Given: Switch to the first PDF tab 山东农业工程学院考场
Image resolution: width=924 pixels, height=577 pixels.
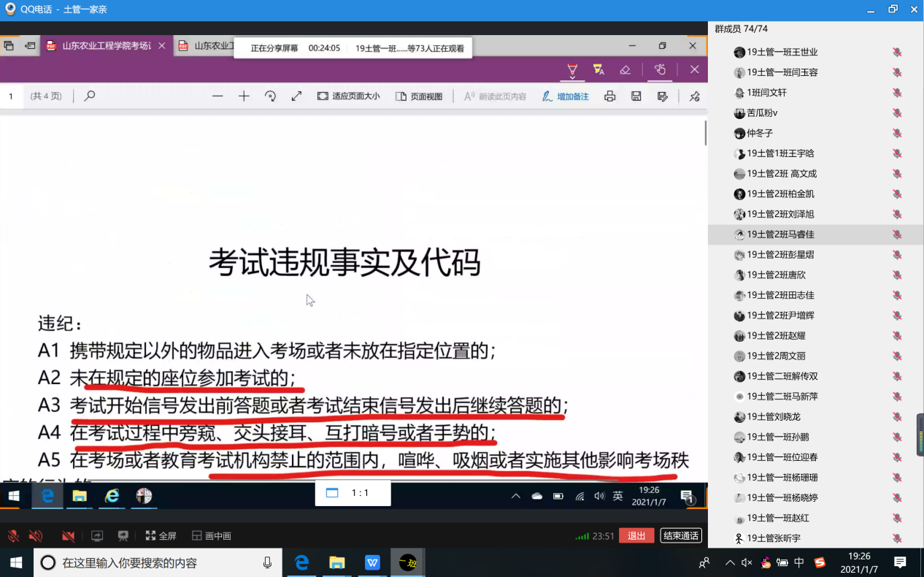Looking at the screenshot, I should (101, 46).
